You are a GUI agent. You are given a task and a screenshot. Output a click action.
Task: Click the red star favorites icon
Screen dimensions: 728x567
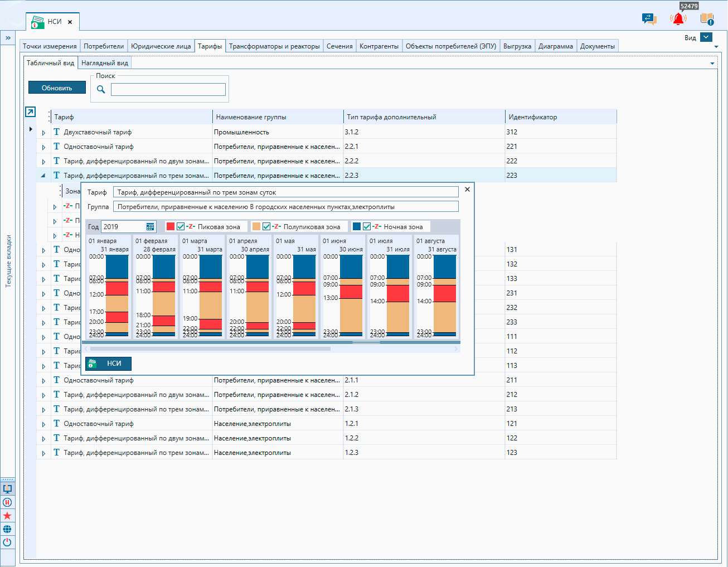click(x=7, y=516)
